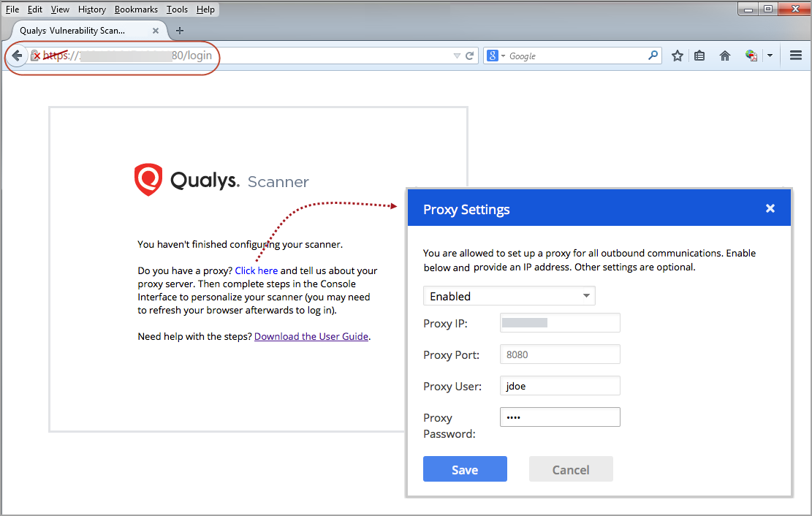Expand the add-on dropdown arrow
The image size is (812, 516).
(770, 56)
